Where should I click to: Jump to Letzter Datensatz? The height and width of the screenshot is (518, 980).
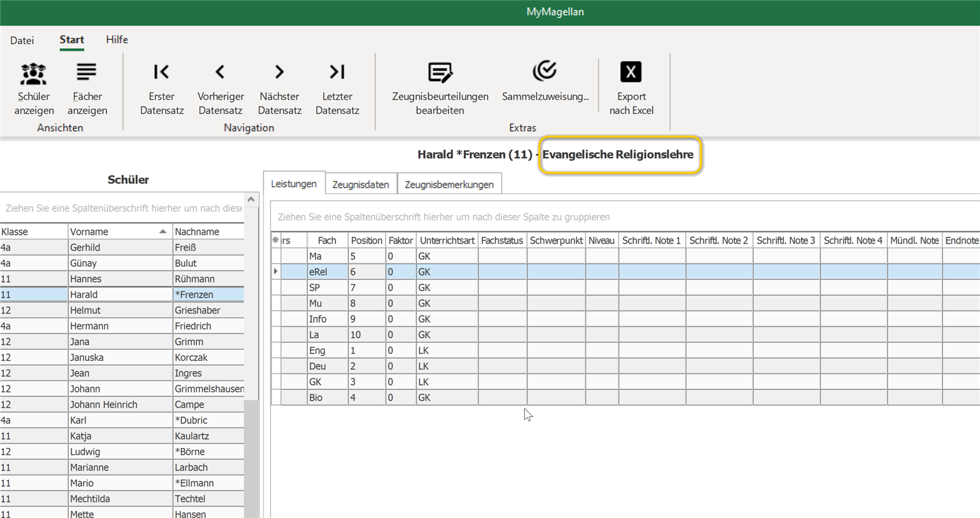337,88
